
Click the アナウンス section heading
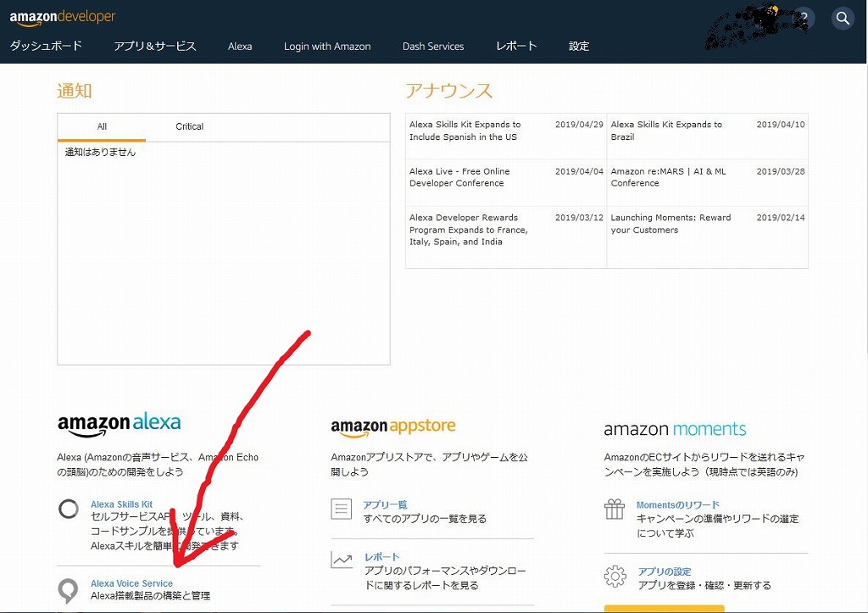pos(449,91)
